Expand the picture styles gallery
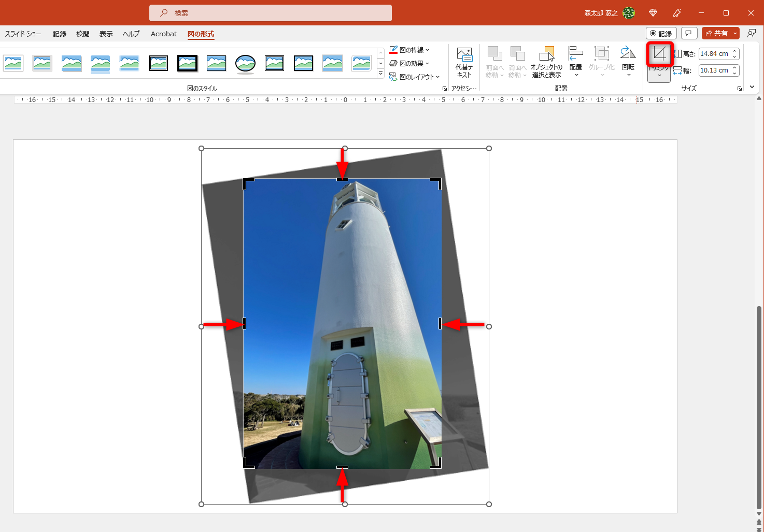764x532 pixels. 380,74
